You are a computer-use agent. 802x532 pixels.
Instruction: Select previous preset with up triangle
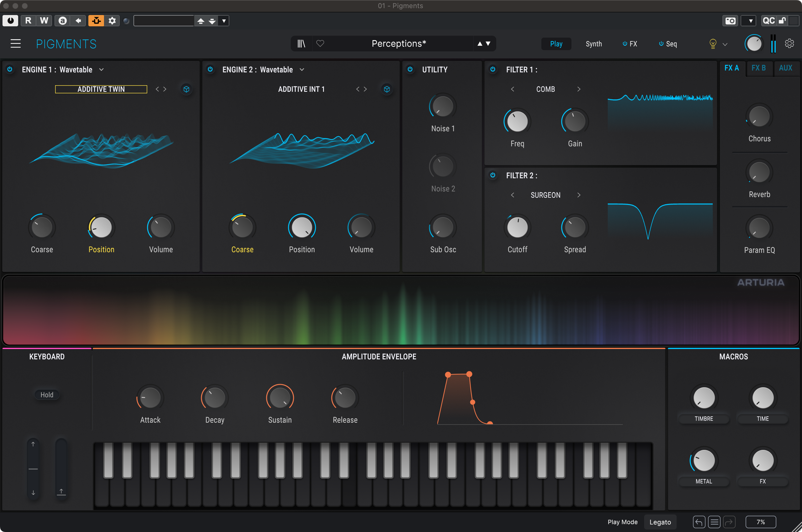coord(480,44)
